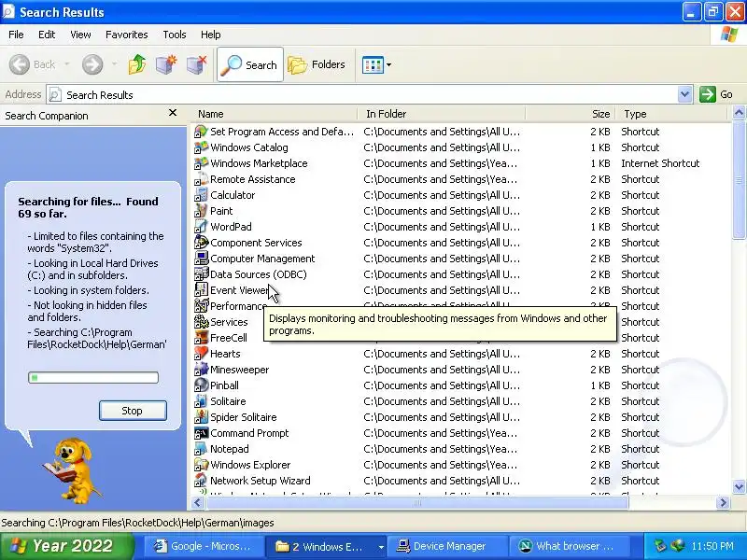Screen dimensions: 747x560
Task: Toggle the Folders pane button
Action: coord(317,64)
